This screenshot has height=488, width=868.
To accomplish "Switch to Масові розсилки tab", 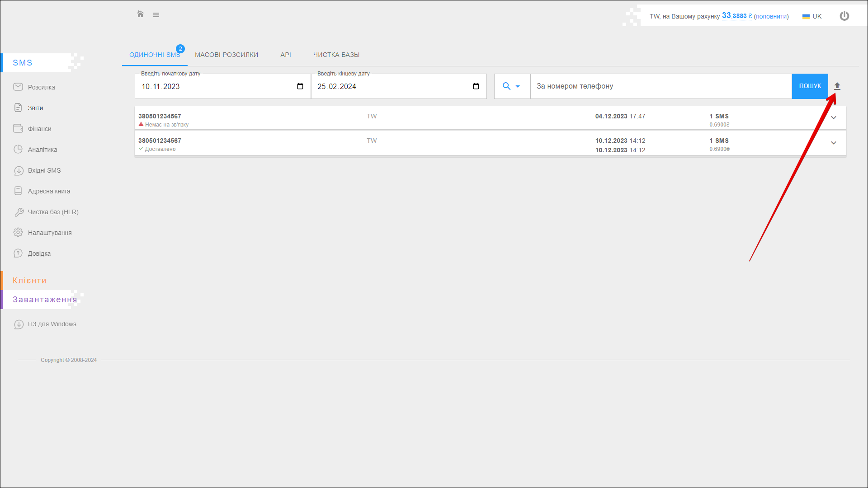I will [x=226, y=55].
